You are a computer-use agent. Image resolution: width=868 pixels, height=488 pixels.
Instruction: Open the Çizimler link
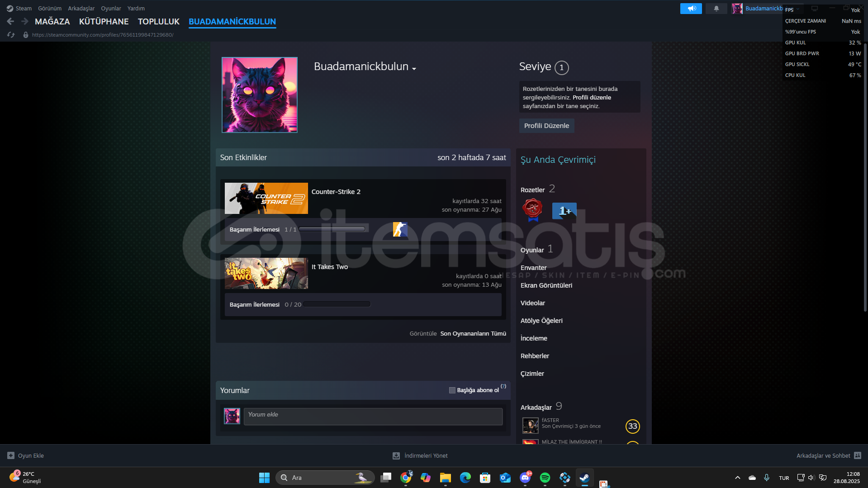tap(532, 374)
